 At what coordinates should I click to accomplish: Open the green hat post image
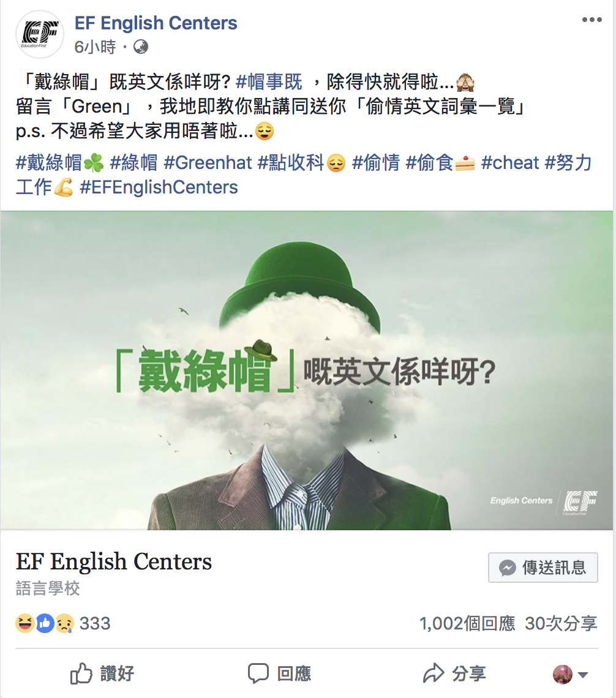click(307, 370)
